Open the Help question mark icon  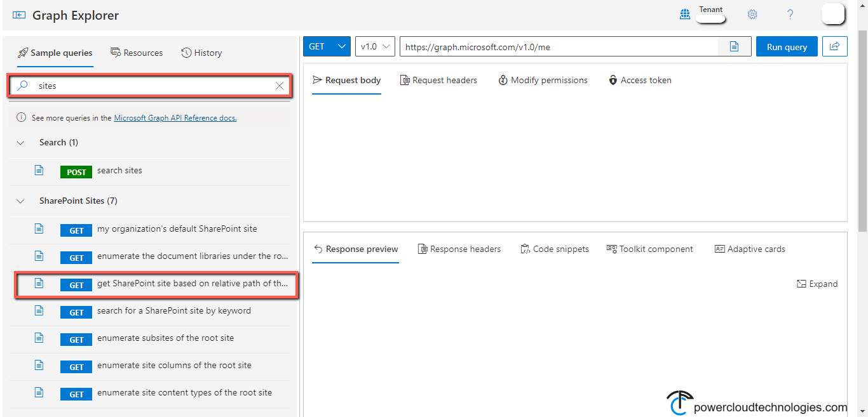(x=790, y=14)
